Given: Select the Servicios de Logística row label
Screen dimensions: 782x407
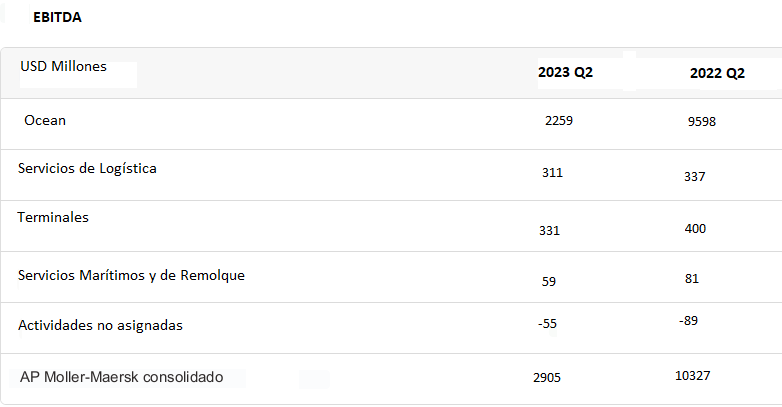Looking at the screenshot, I should pyautogui.click(x=87, y=169).
